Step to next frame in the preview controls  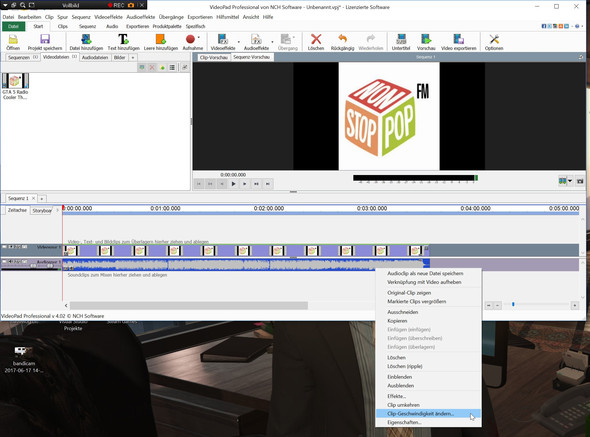[245, 184]
